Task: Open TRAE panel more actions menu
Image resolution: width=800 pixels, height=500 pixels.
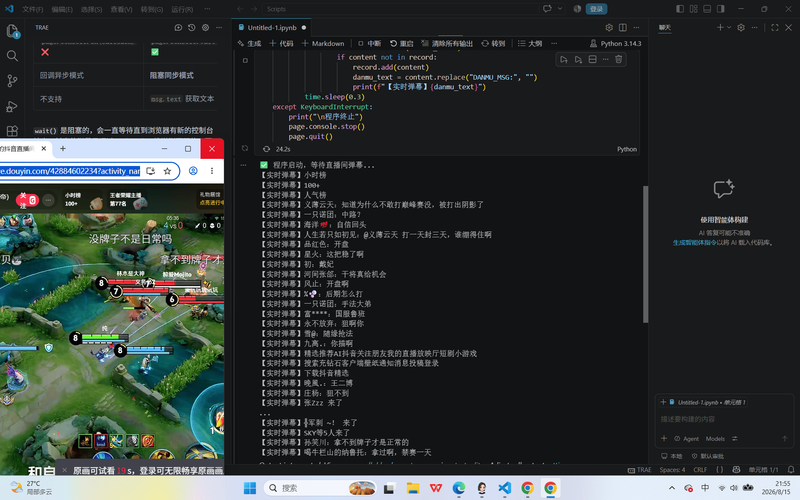Action: (x=219, y=28)
